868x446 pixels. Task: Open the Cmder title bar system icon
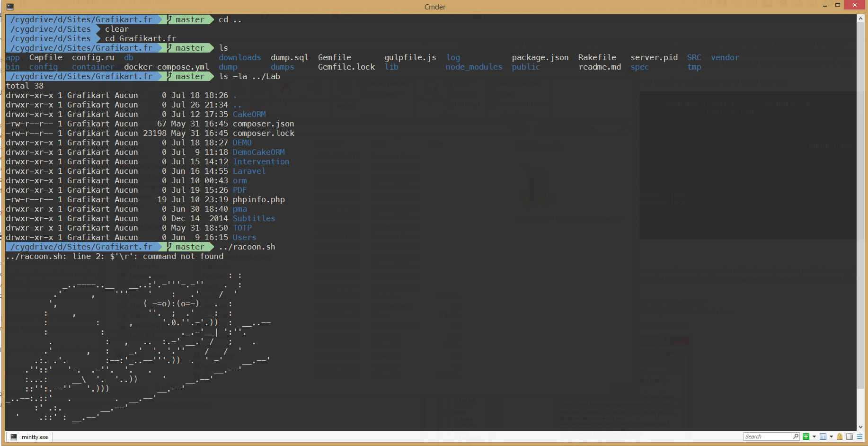[9, 7]
